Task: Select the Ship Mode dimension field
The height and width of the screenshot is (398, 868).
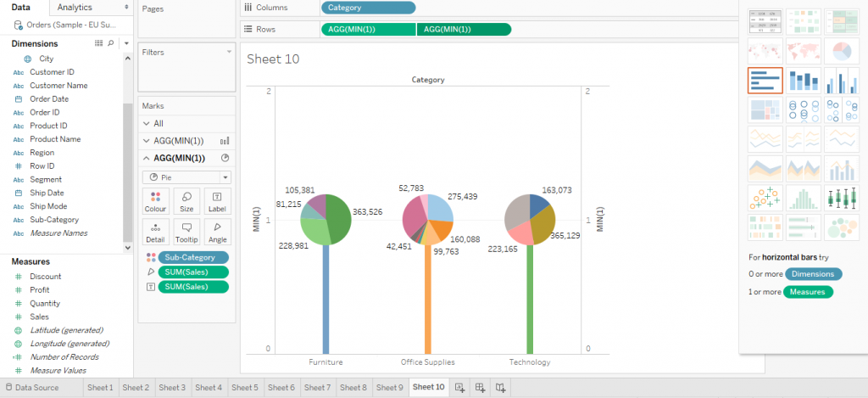Action: click(48, 206)
